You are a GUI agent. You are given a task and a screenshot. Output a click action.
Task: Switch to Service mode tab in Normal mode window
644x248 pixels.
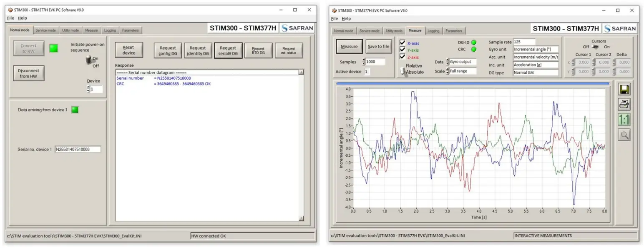(x=45, y=30)
